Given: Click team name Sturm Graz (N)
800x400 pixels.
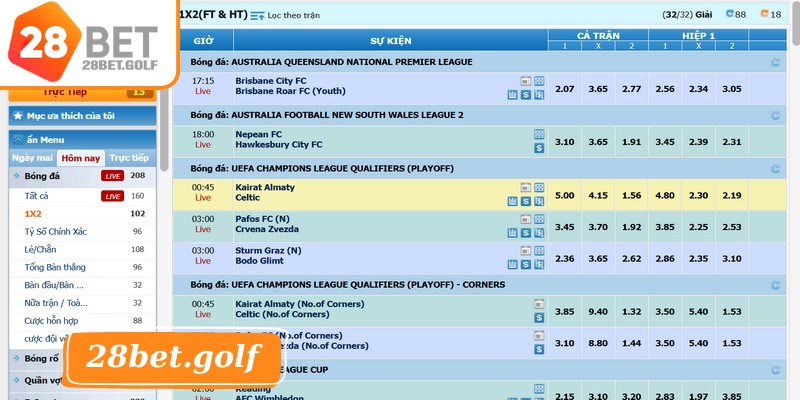Looking at the screenshot, I should coord(268,251).
